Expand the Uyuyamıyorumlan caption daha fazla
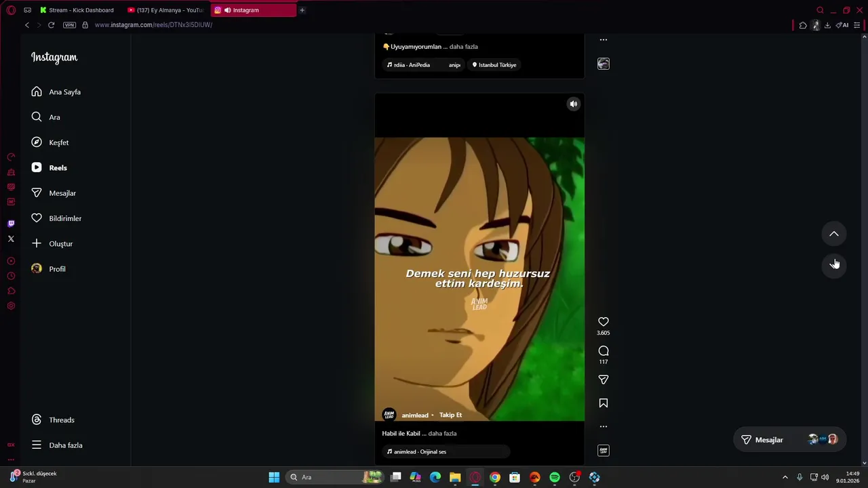Image resolution: width=868 pixels, height=488 pixels. pos(464,47)
